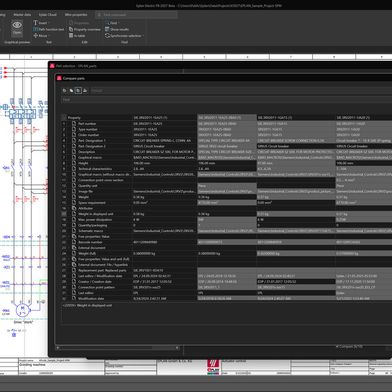Toggle the Graphical preview eye button
This screenshot has height=392, width=392.
click(x=17, y=28)
